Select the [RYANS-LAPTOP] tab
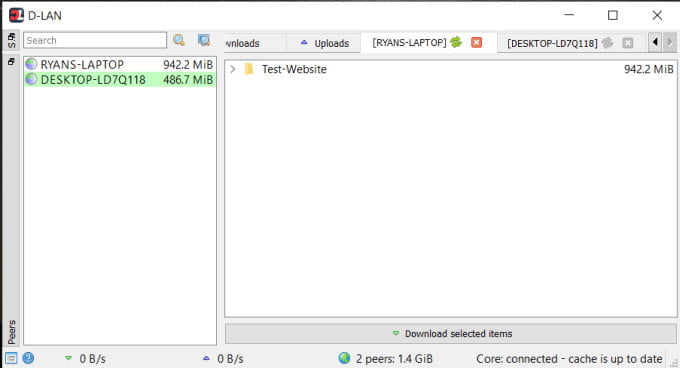Screen dimensions: 680x368 coord(409,42)
